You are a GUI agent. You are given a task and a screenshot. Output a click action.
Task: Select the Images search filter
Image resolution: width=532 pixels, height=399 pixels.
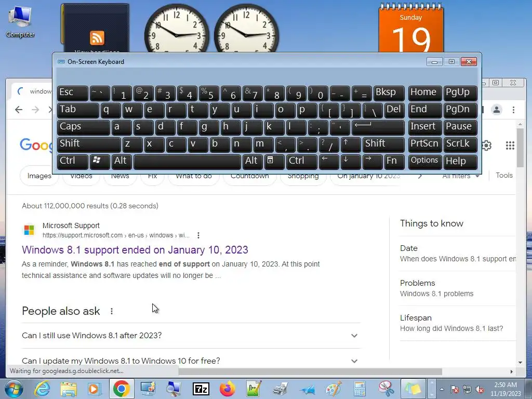pyautogui.click(x=39, y=176)
